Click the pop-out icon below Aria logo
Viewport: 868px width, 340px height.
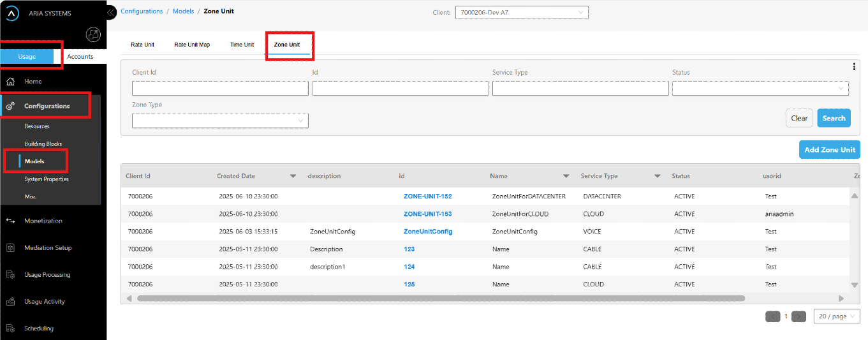click(93, 35)
